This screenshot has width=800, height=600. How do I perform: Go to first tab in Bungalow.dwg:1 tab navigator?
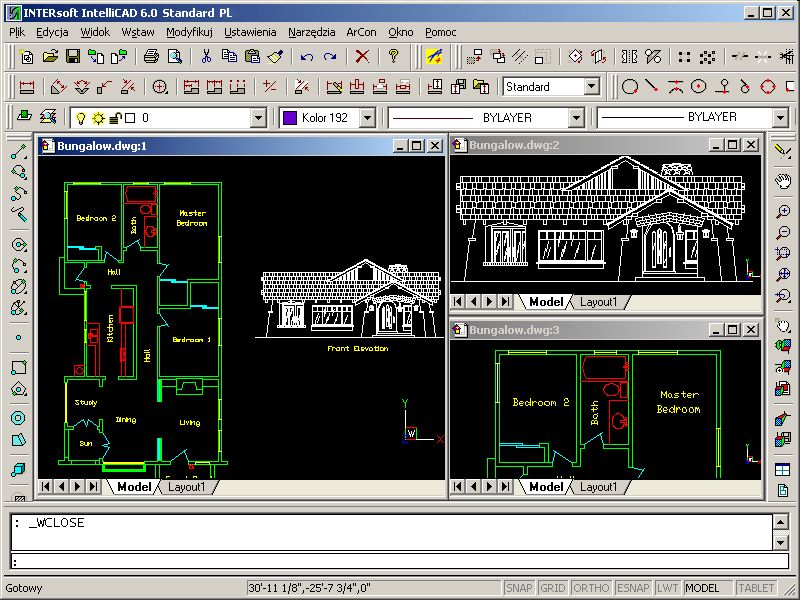pyautogui.click(x=45, y=487)
